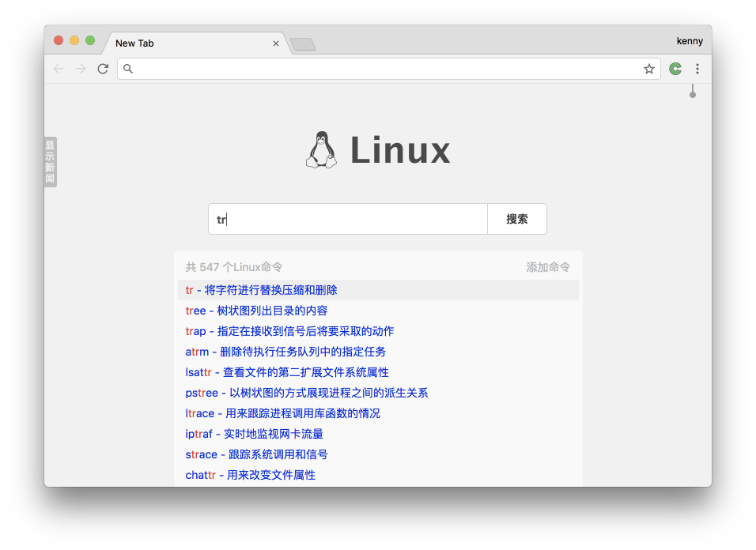The image size is (756, 550).
Task: Click the green maximize window button
Action: pos(90,40)
